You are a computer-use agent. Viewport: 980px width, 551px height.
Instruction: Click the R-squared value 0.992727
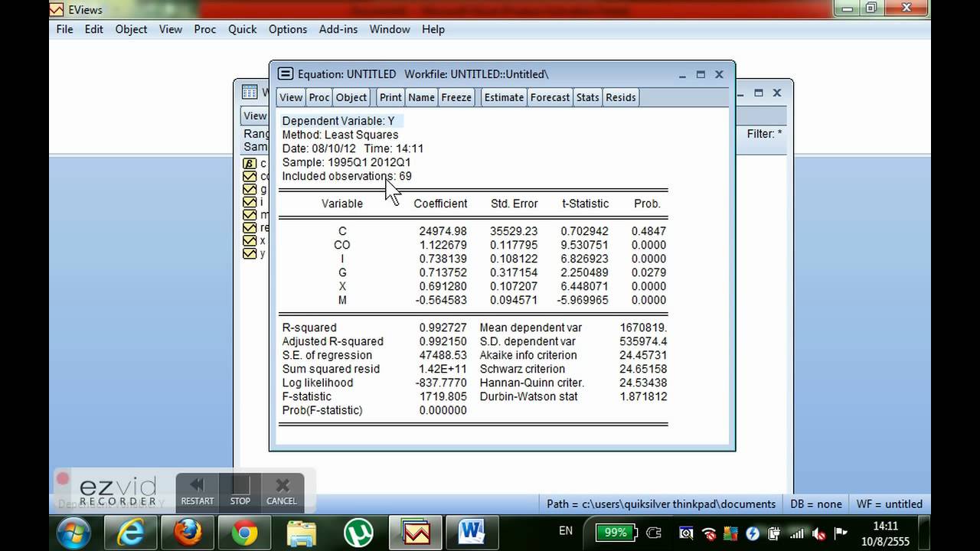coord(443,328)
